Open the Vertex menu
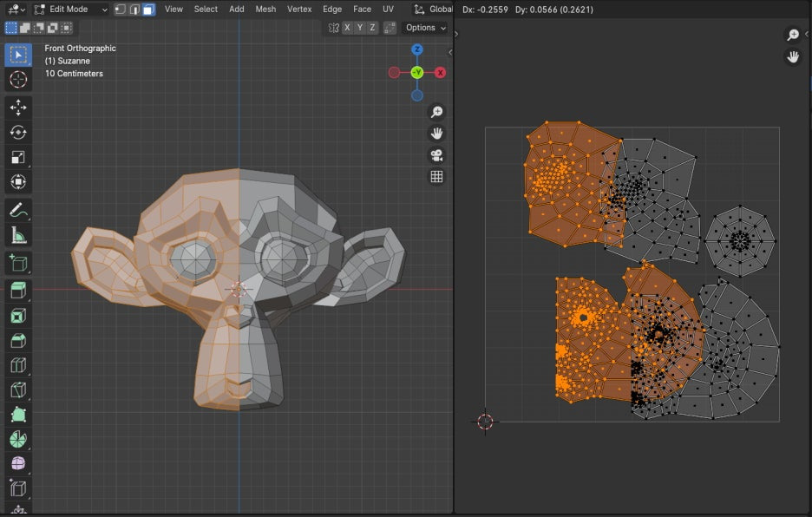This screenshot has height=517, width=812. [x=299, y=10]
